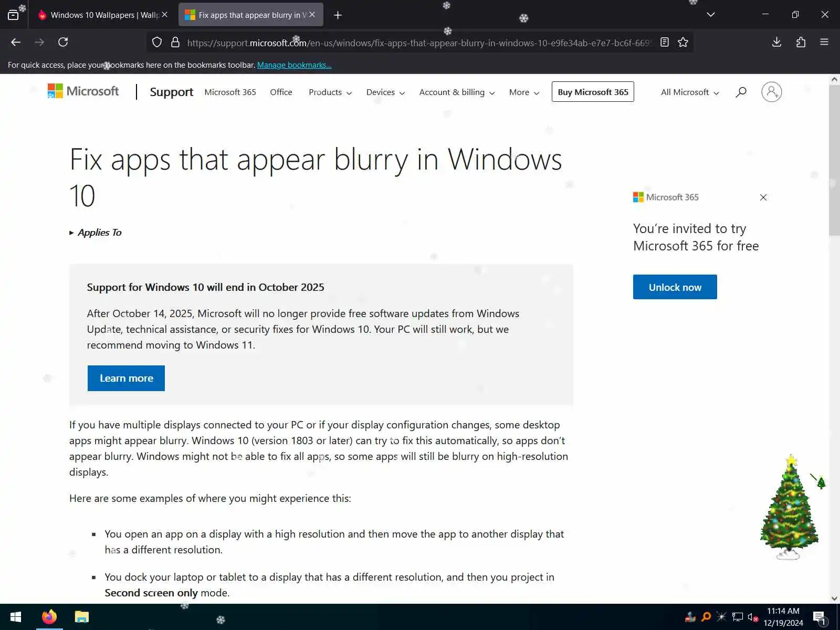Open the Firefox application hamburger menu

point(824,42)
